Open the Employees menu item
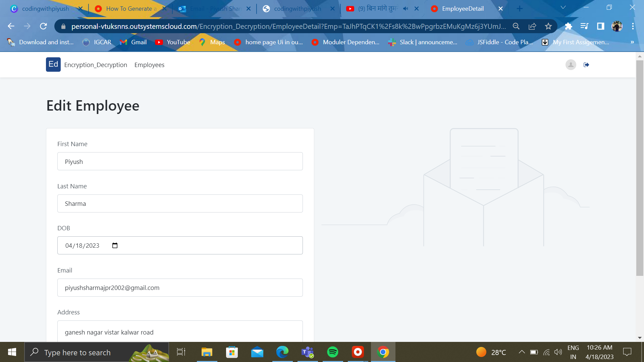Image resolution: width=644 pixels, height=362 pixels. click(x=149, y=65)
